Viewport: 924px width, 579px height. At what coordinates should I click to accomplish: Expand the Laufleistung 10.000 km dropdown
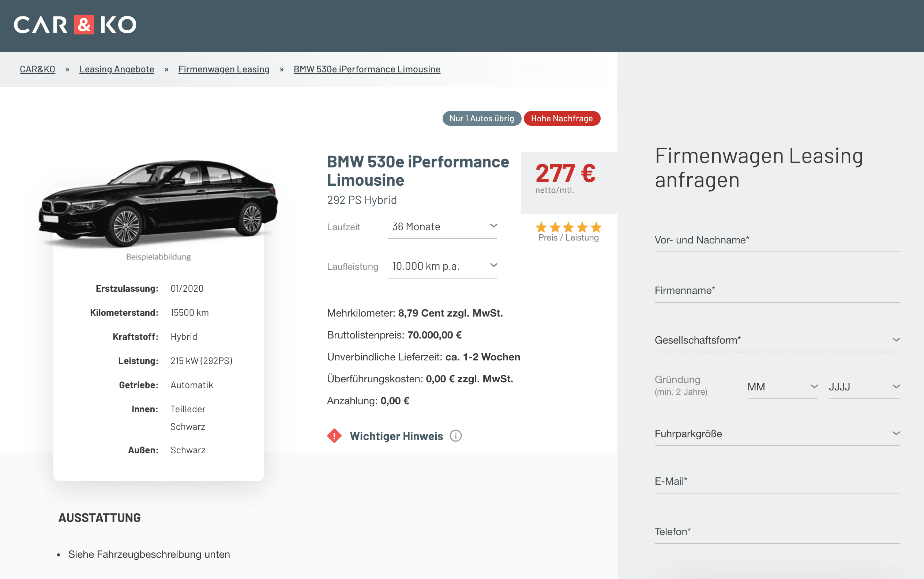coord(442,266)
